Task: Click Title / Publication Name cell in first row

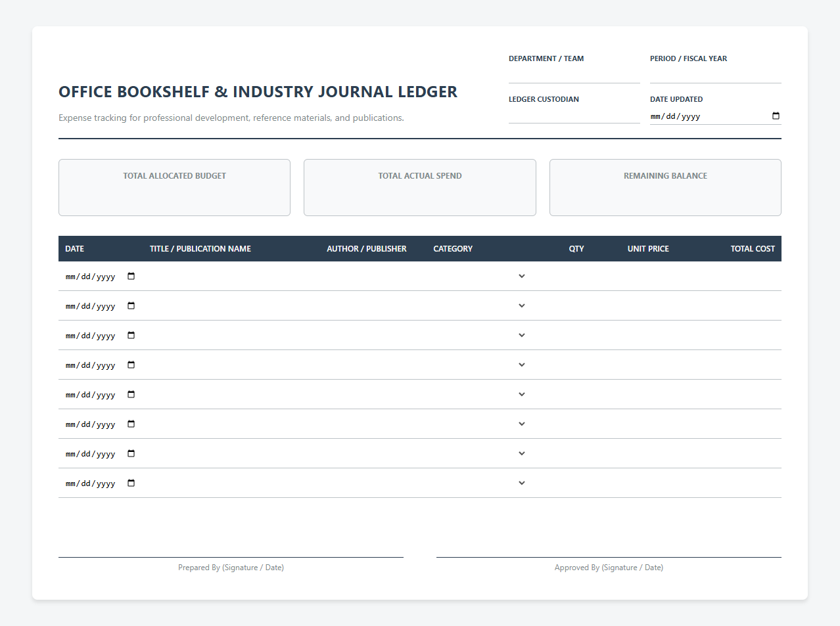Action: 231,276
